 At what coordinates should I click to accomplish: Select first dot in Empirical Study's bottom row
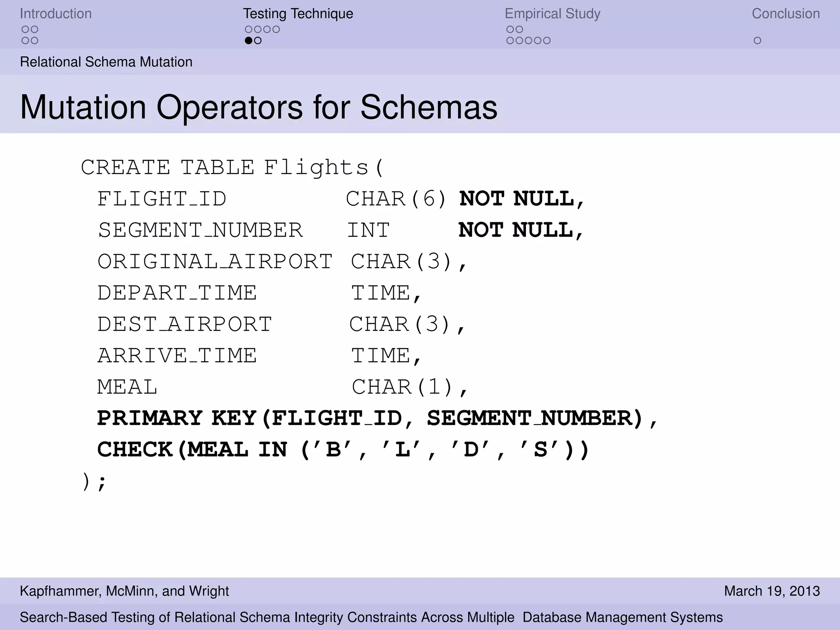510,41
